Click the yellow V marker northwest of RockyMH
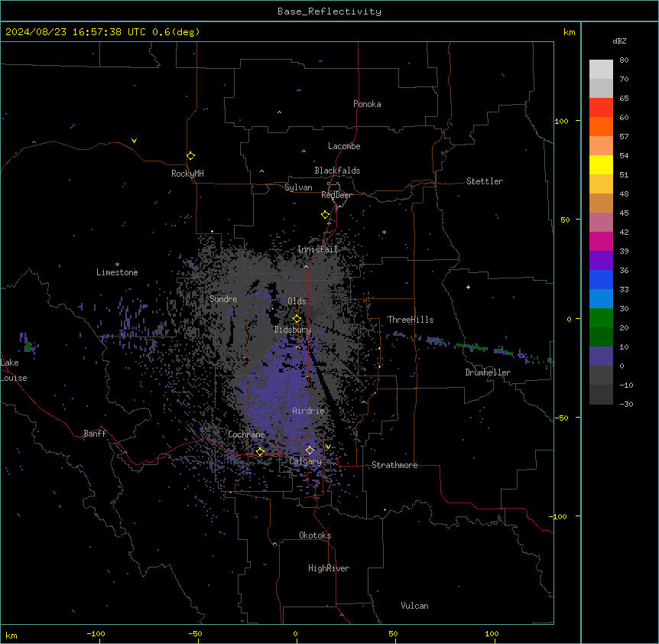 pyautogui.click(x=134, y=141)
